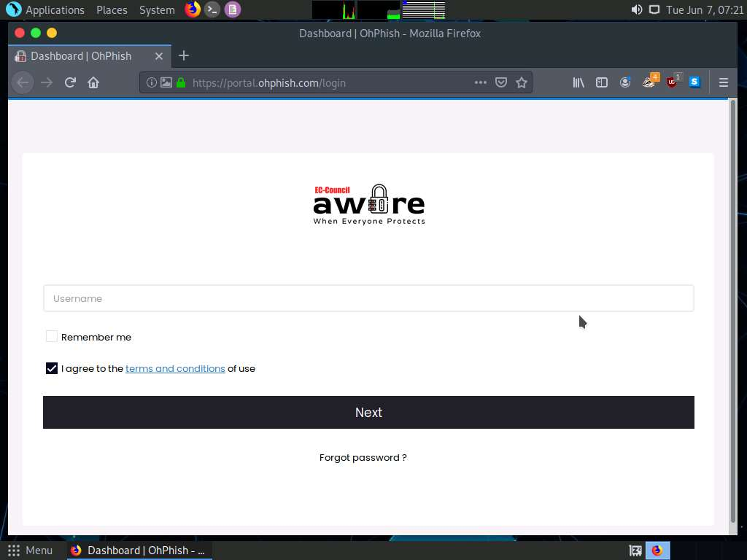Select the Dashboard | OhPhish tab
Viewport: 747px width, 560px height.
(90, 56)
